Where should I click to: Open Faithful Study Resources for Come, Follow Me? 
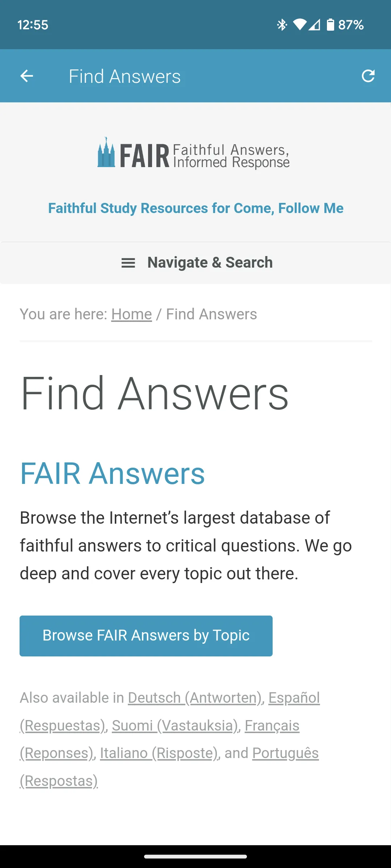[196, 208]
